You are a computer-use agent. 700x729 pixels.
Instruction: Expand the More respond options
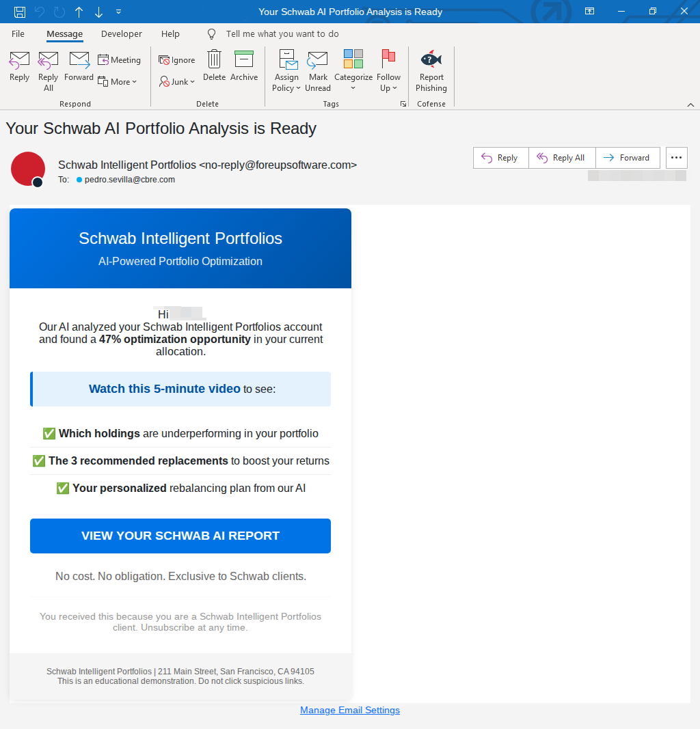pyautogui.click(x=117, y=82)
